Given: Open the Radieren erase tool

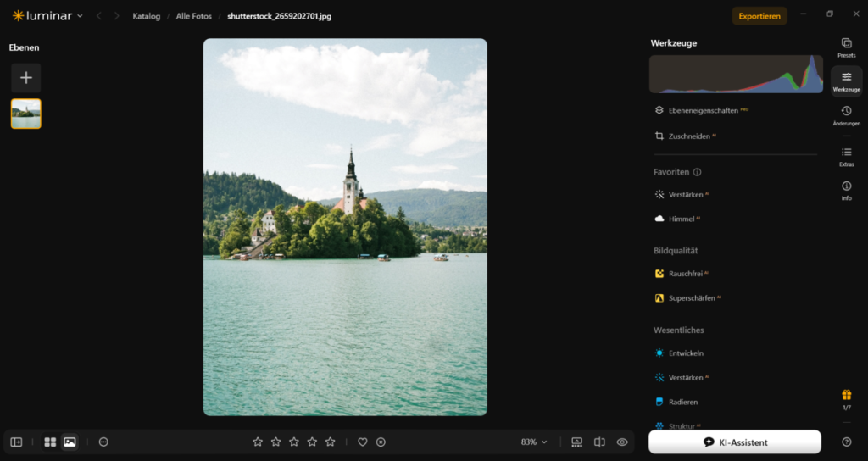Looking at the screenshot, I should pyautogui.click(x=676, y=402).
